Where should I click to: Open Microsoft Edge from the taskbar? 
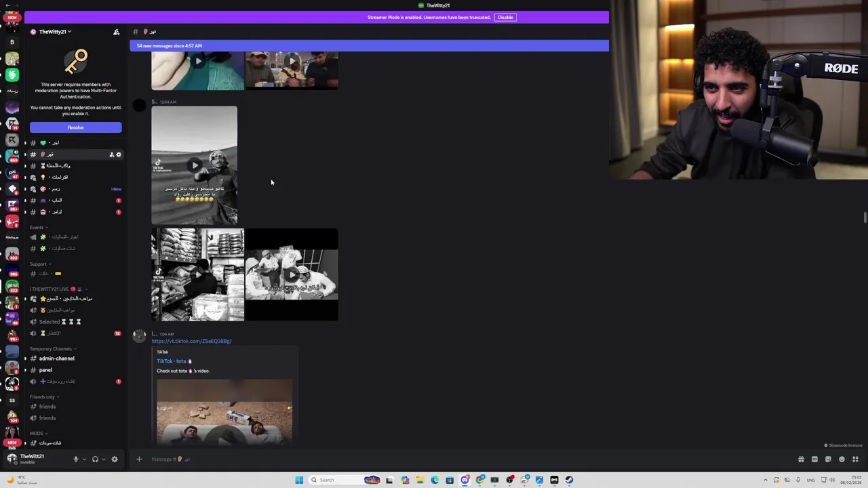click(x=435, y=480)
